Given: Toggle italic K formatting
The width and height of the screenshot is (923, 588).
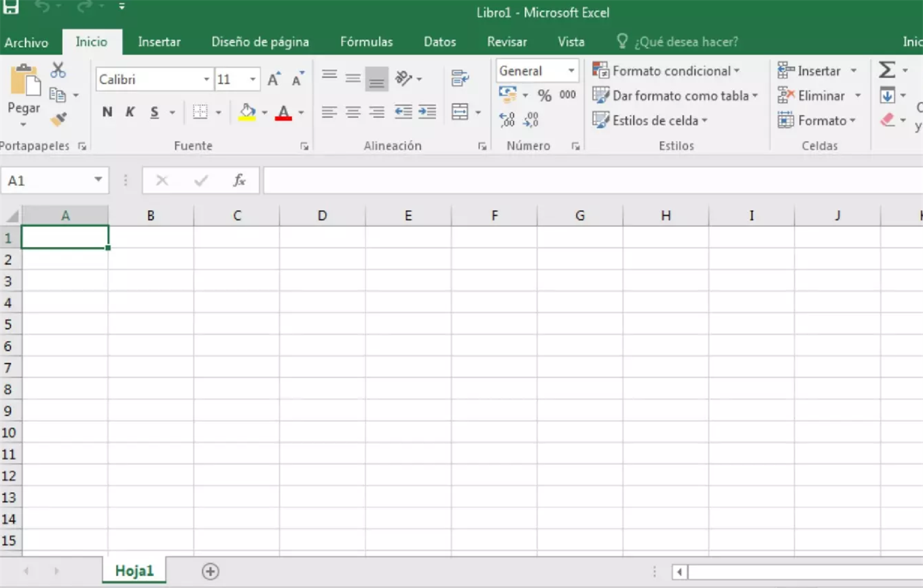Looking at the screenshot, I should pyautogui.click(x=130, y=112).
